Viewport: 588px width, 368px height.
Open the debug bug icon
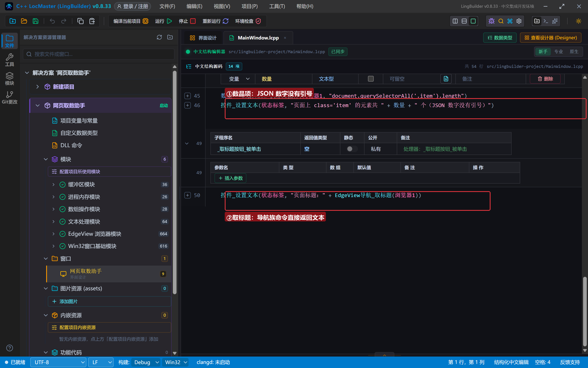coord(491,21)
